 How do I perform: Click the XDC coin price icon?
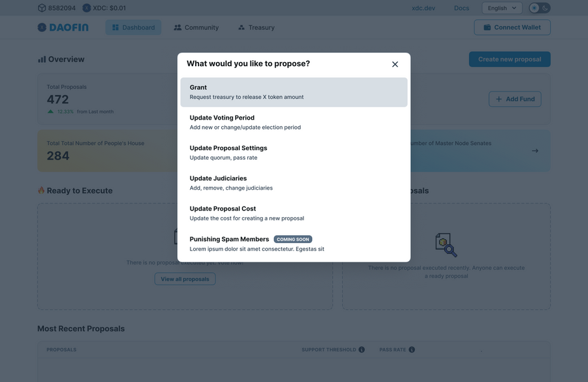[86, 8]
